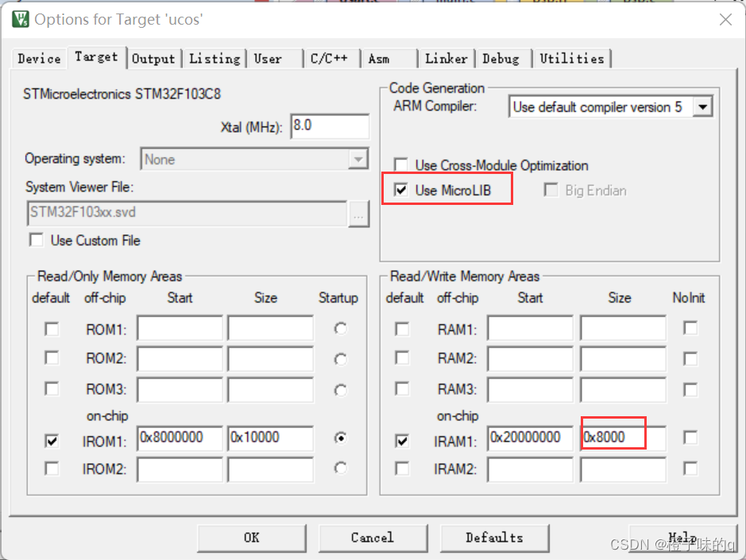Image resolution: width=746 pixels, height=560 pixels.
Task: Select the ROM2 Startup radio button
Action: [x=340, y=359]
